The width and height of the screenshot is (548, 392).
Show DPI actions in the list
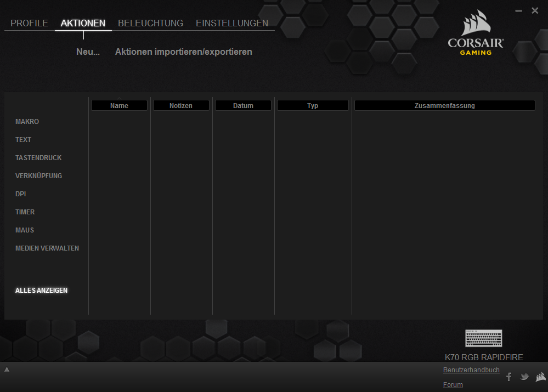21,194
